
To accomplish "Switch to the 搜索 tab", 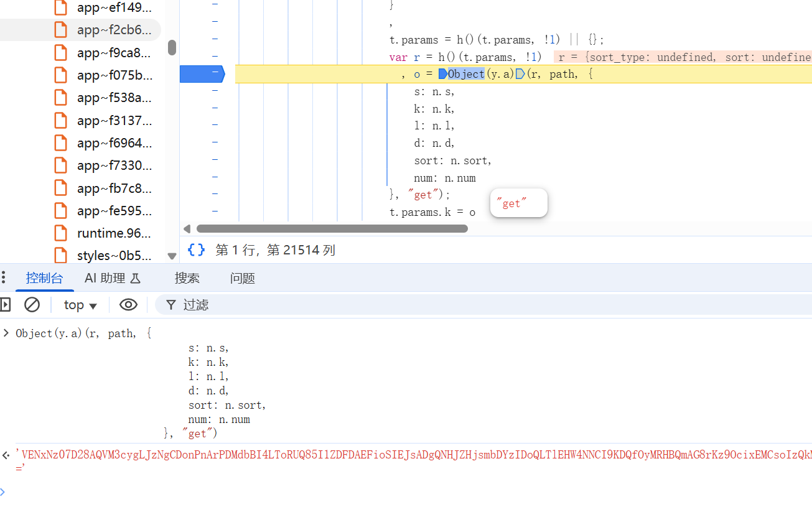I will click(x=187, y=278).
